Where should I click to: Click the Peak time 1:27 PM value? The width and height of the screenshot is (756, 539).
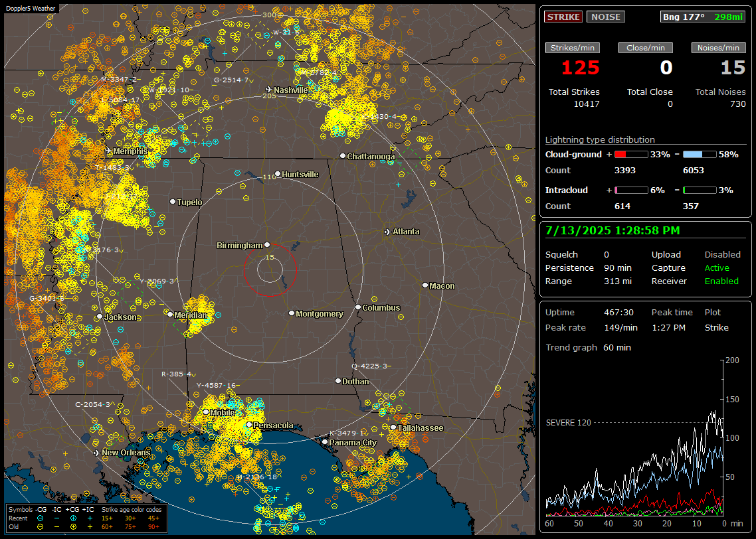pos(668,327)
